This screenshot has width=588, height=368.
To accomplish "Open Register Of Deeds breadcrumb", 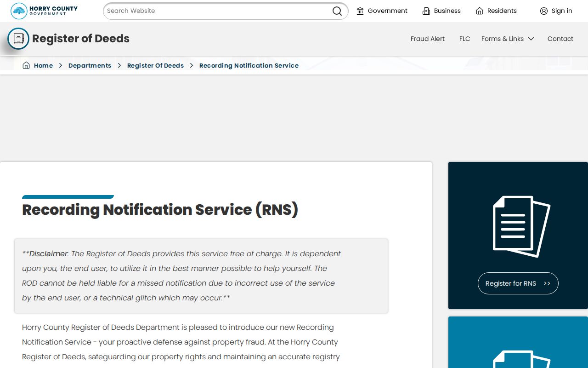I will pos(155,65).
